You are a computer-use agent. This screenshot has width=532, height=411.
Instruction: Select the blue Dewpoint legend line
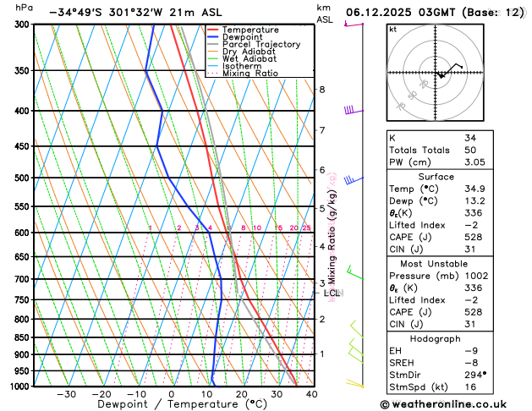tap(213, 37)
